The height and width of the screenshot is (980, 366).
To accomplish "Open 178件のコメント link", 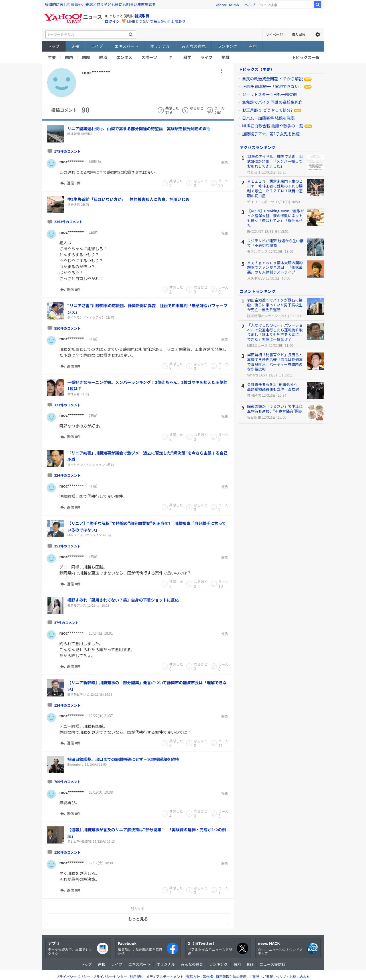I will [x=67, y=151].
